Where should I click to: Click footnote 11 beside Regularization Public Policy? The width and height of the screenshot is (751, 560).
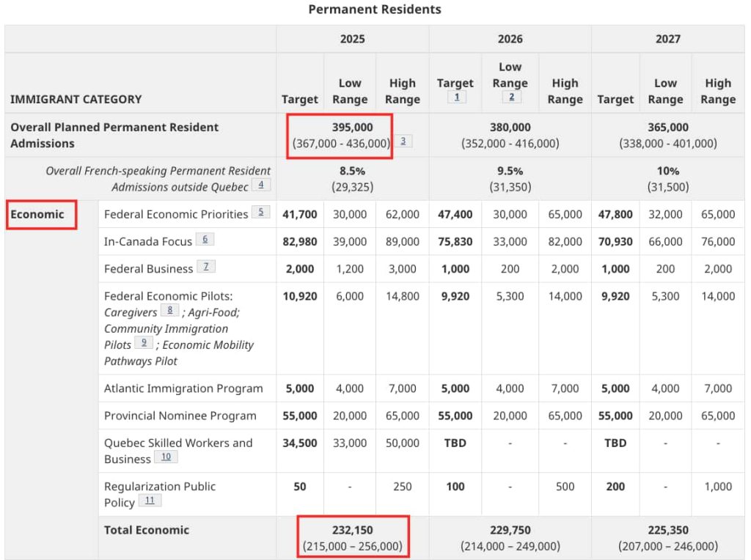pos(150,500)
